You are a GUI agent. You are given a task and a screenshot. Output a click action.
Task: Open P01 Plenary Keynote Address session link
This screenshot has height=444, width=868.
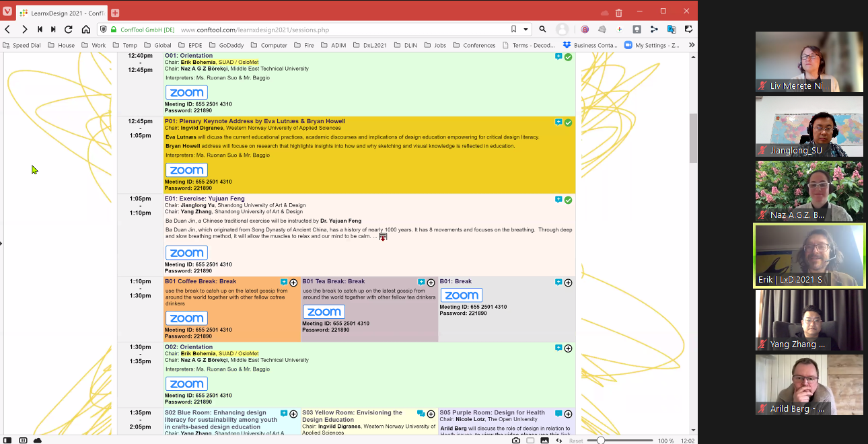click(x=255, y=121)
